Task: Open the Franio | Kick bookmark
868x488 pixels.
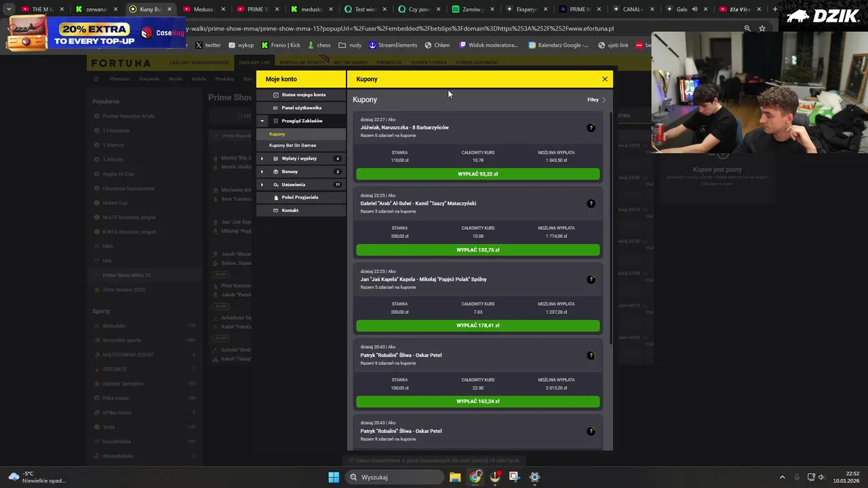Action: tap(280, 45)
